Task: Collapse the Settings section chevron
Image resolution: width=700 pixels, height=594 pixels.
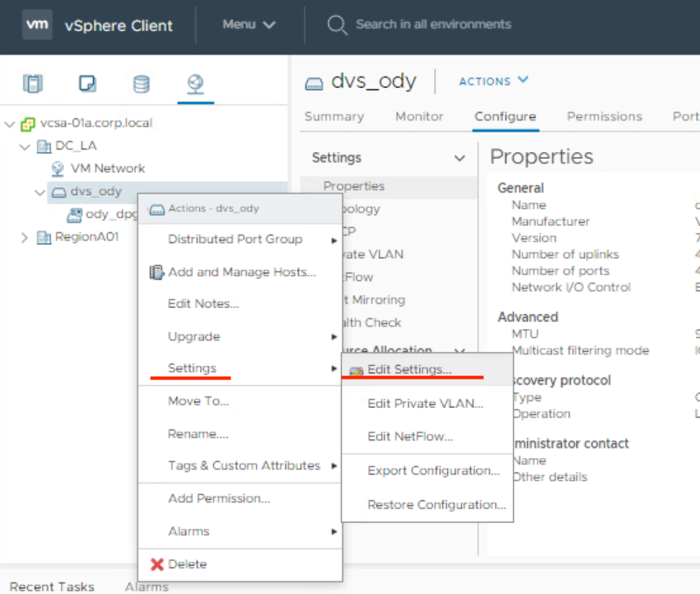Action: click(460, 158)
